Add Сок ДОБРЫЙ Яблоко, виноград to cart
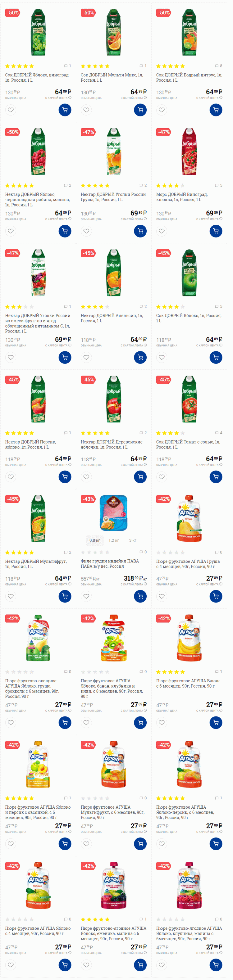 click(x=65, y=110)
